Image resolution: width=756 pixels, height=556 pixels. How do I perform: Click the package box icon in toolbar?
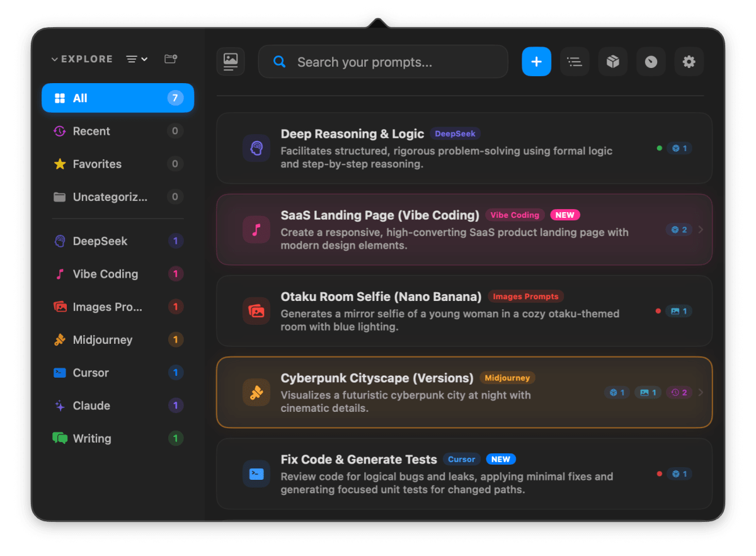(613, 62)
